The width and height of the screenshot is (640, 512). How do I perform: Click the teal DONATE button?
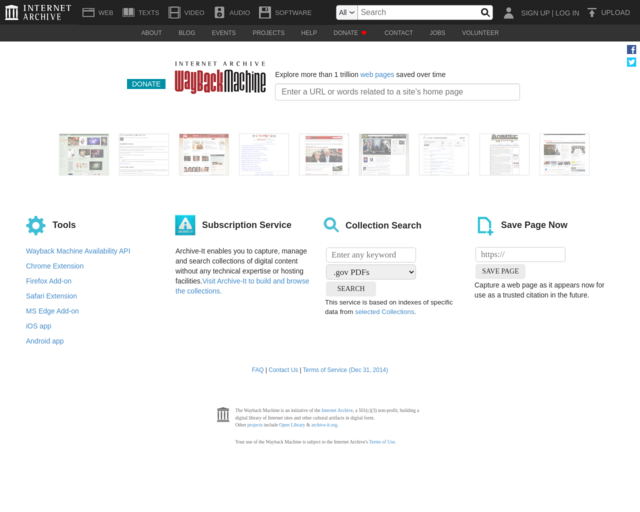point(146,84)
